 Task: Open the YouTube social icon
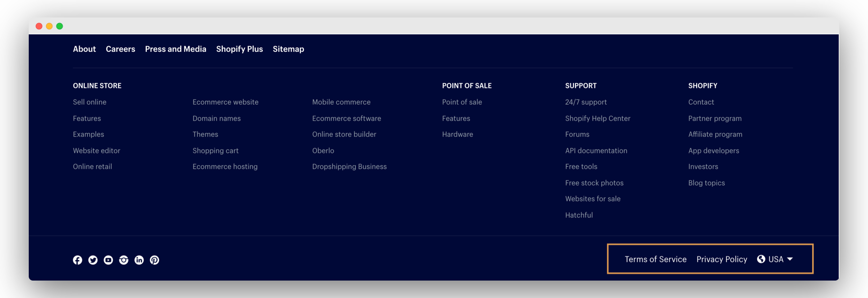point(108,260)
